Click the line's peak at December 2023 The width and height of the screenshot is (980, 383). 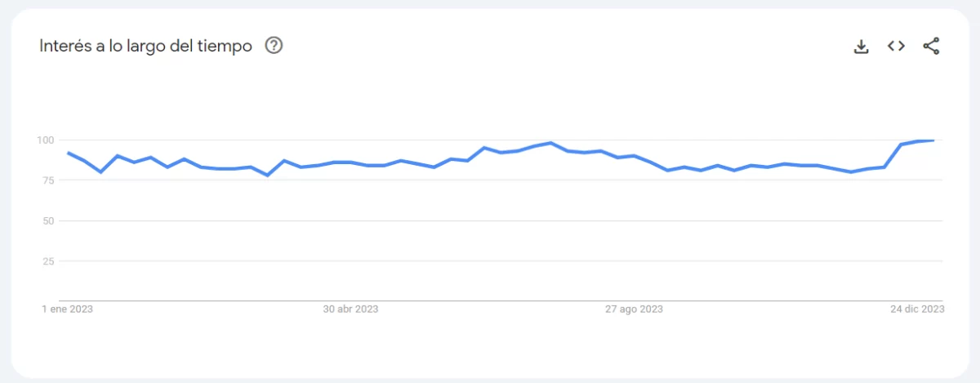point(933,140)
